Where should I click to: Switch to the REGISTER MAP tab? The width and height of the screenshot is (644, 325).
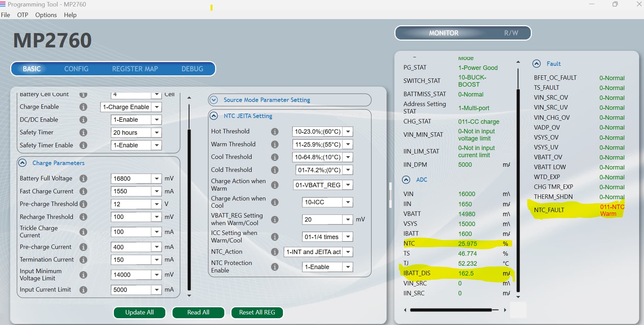(x=135, y=69)
